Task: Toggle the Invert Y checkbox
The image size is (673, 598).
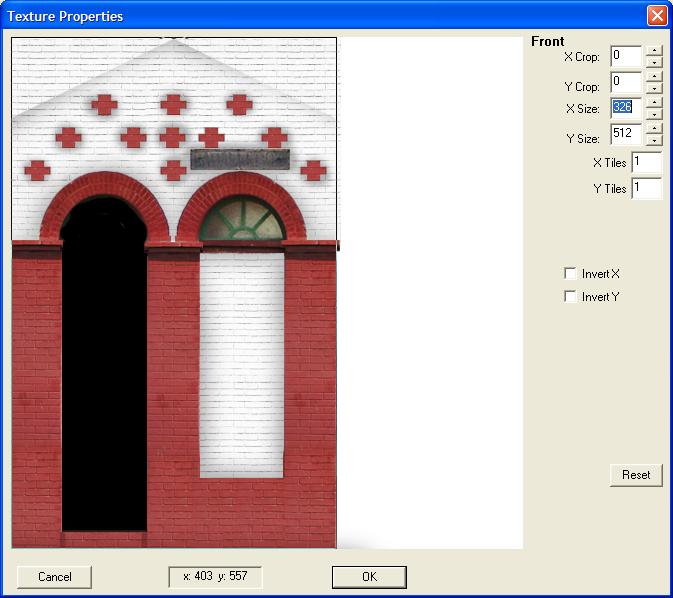Action: (570, 296)
